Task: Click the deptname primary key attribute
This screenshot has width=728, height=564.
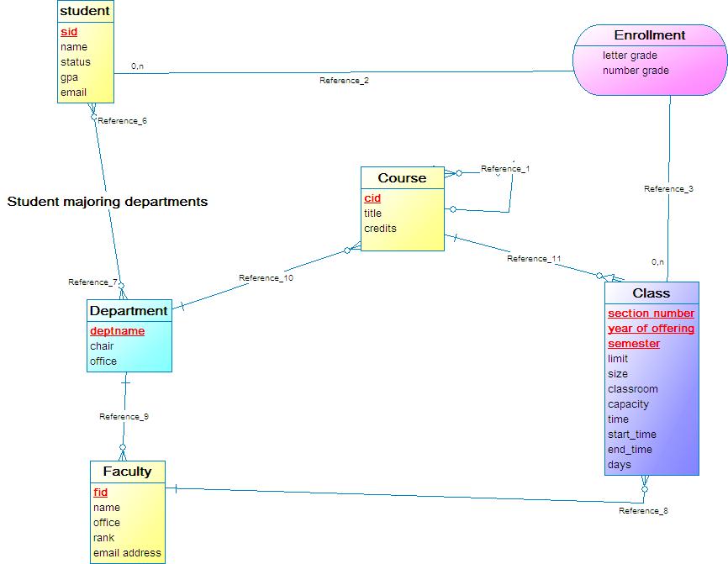Action: 117,331
